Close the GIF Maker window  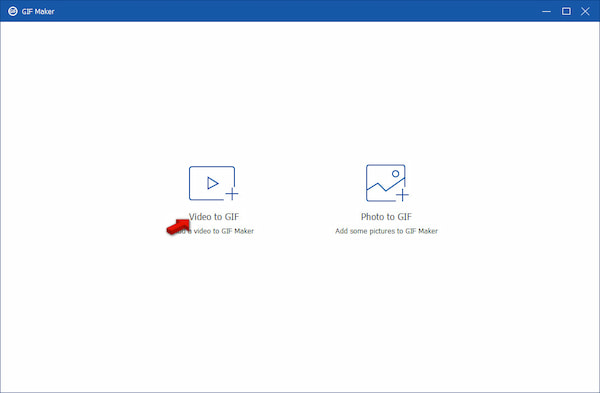(x=585, y=11)
